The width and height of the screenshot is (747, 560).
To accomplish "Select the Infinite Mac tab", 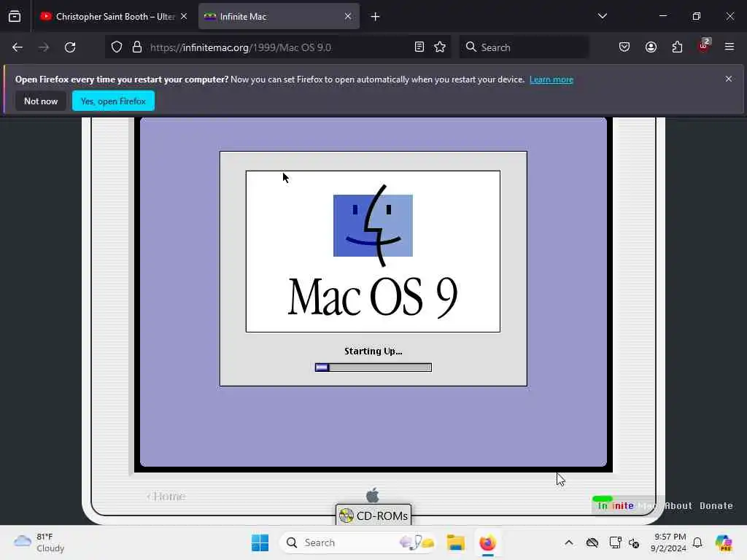I will click(279, 16).
